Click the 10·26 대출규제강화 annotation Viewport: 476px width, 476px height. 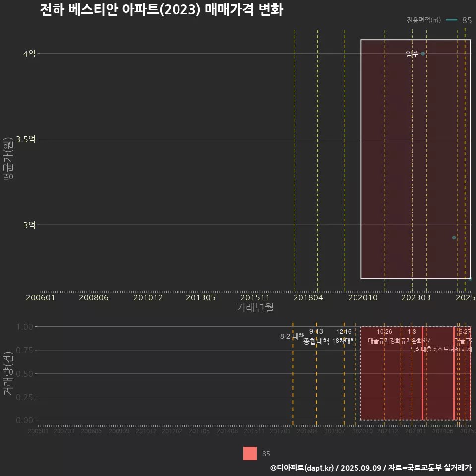point(384,336)
